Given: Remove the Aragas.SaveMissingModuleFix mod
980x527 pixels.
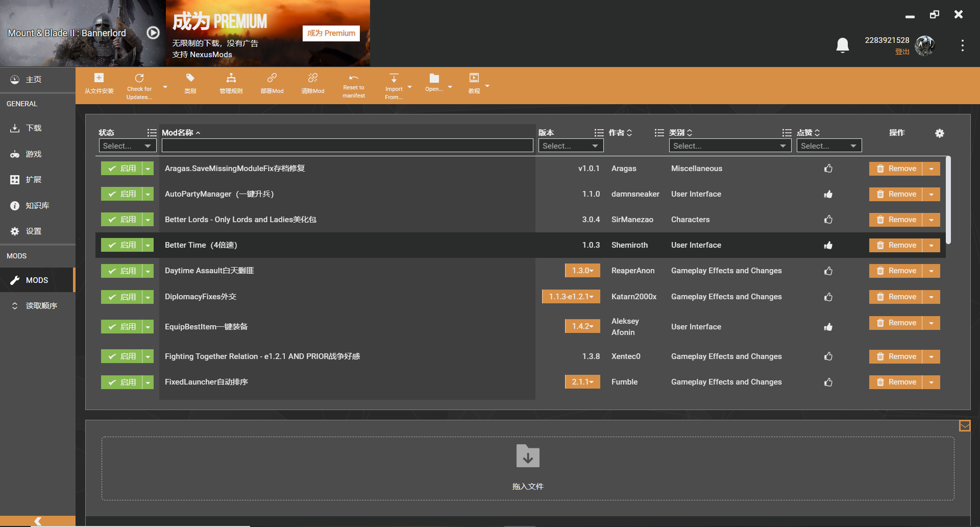Looking at the screenshot, I should (x=896, y=169).
